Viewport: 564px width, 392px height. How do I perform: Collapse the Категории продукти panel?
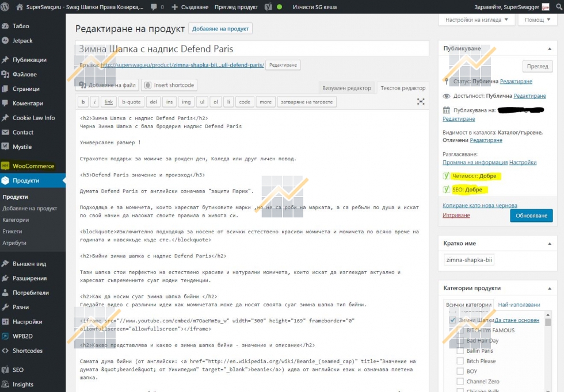(x=550, y=288)
